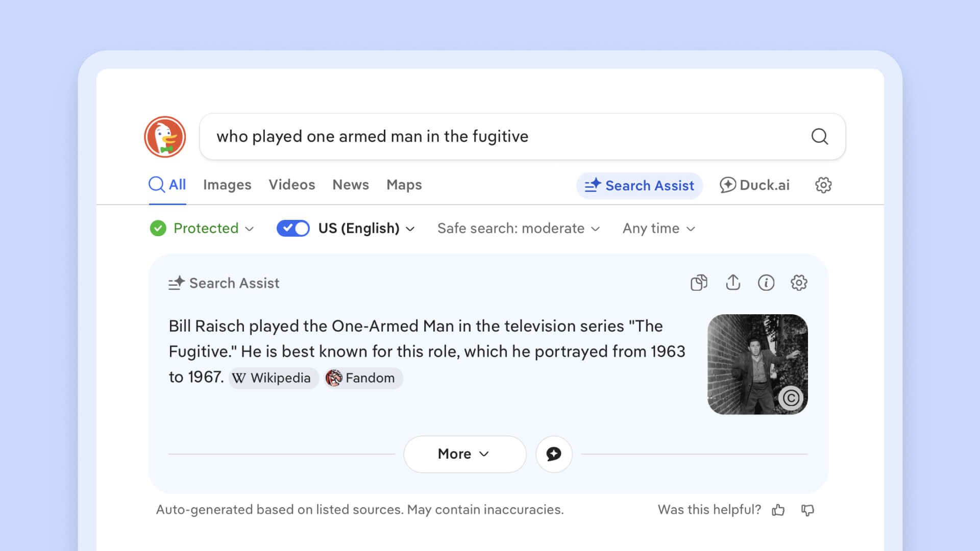Copy the Search Assist answer
This screenshot has height=551, width=980.
pos(699,283)
